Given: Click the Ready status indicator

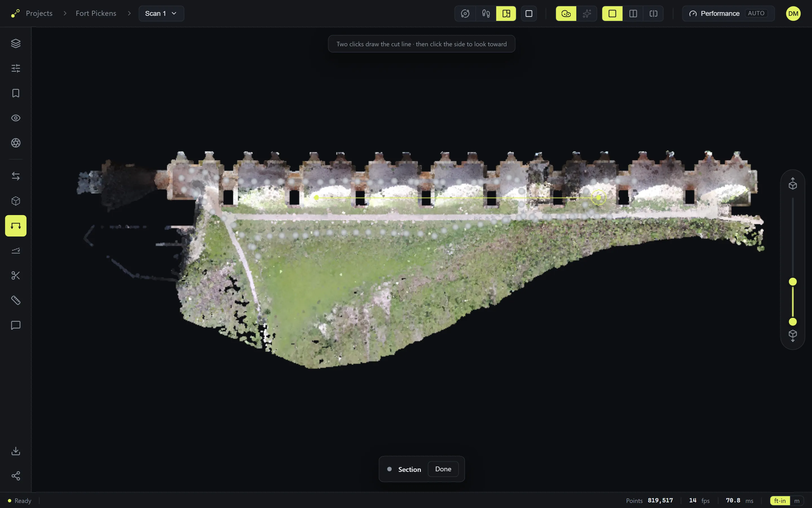Looking at the screenshot, I should (20, 501).
